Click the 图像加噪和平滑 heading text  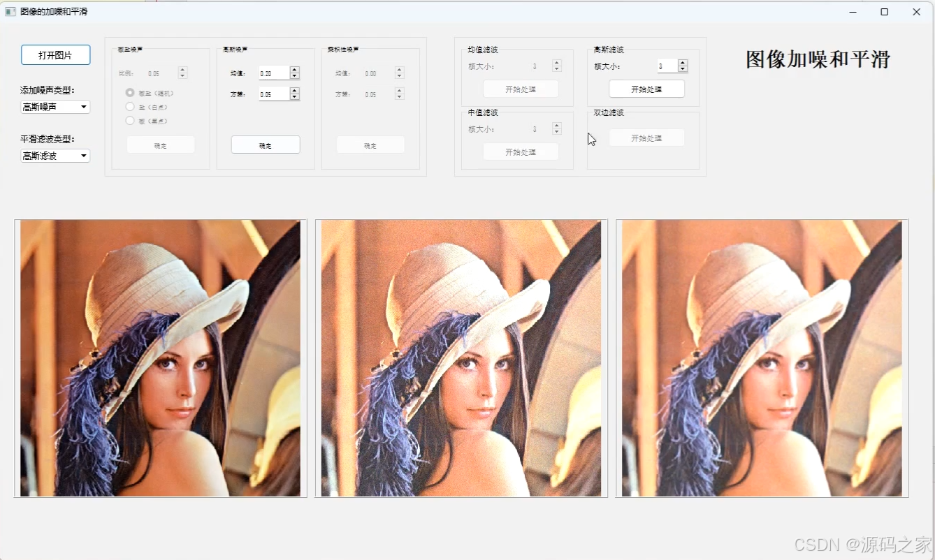(x=818, y=59)
